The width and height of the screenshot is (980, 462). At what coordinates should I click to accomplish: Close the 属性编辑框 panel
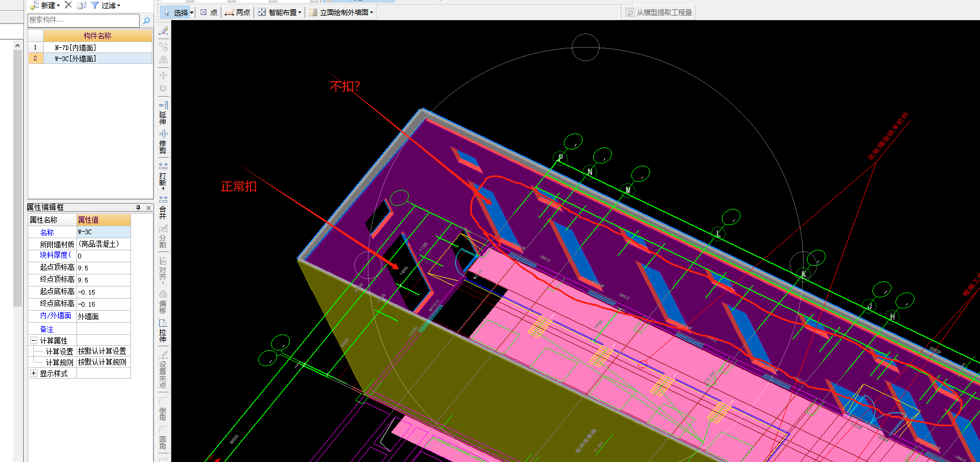148,208
